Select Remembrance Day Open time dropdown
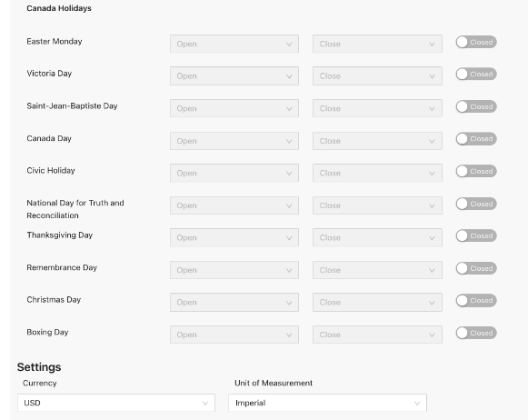 (x=234, y=270)
